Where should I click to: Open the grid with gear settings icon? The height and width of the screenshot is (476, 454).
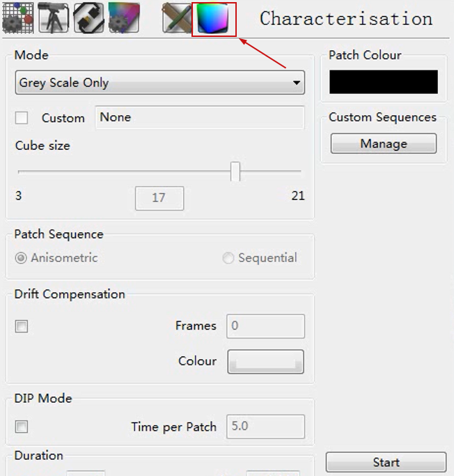click(18, 18)
